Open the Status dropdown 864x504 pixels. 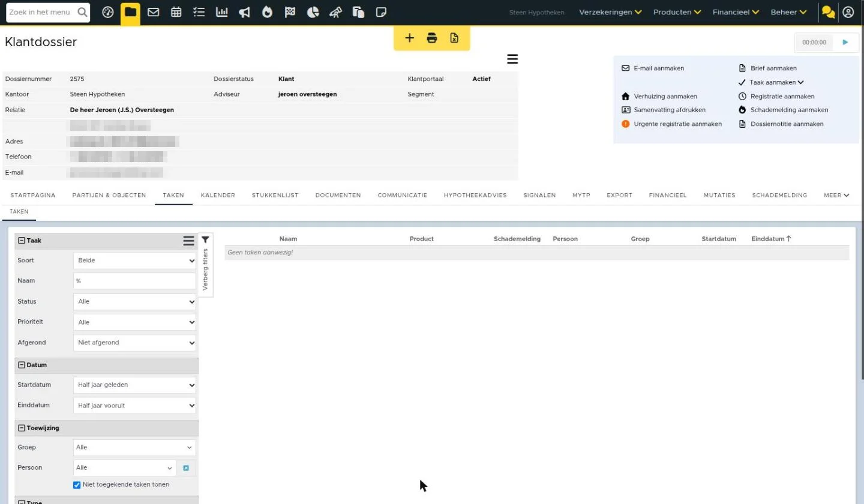(134, 302)
